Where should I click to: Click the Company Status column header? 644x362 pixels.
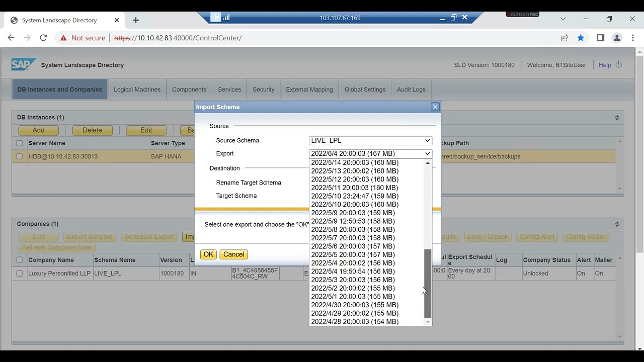tap(546, 260)
